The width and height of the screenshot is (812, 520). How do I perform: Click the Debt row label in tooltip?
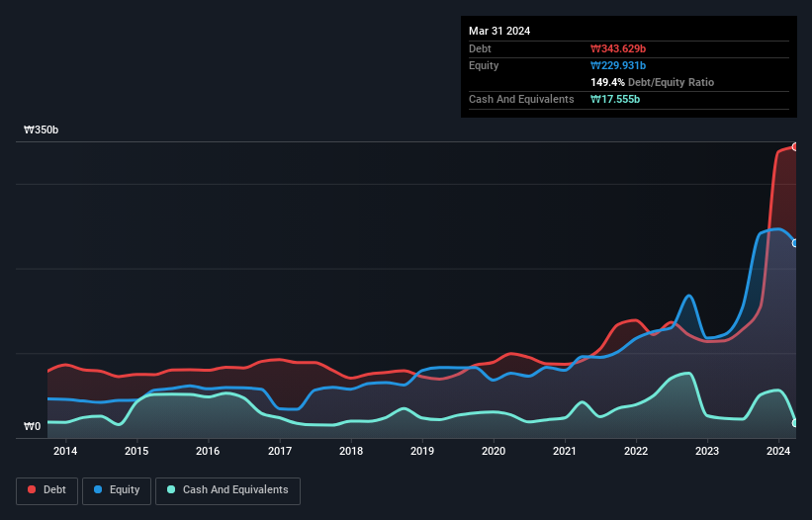click(x=480, y=48)
